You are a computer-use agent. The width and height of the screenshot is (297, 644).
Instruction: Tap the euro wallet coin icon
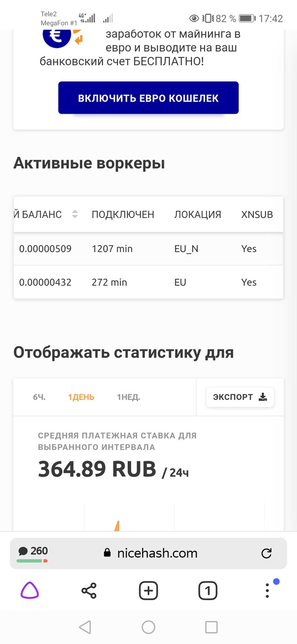click(x=57, y=35)
